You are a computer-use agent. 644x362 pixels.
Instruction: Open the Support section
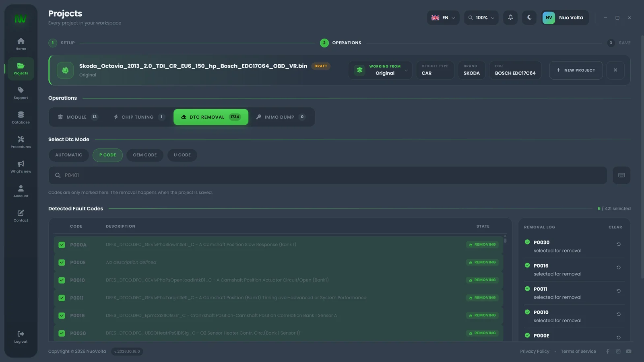(x=21, y=93)
